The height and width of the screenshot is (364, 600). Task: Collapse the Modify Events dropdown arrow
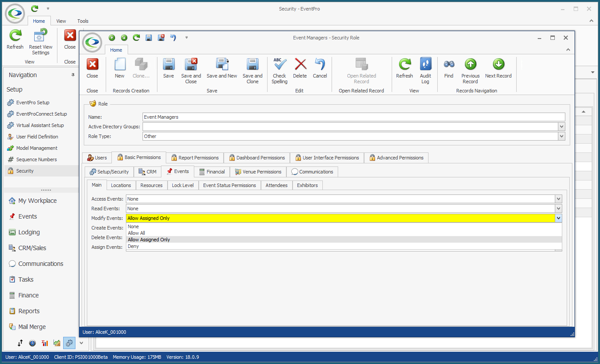(558, 218)
